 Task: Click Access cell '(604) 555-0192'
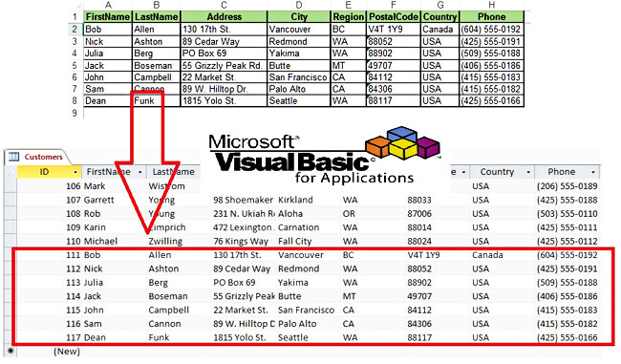tap(567, 255)
